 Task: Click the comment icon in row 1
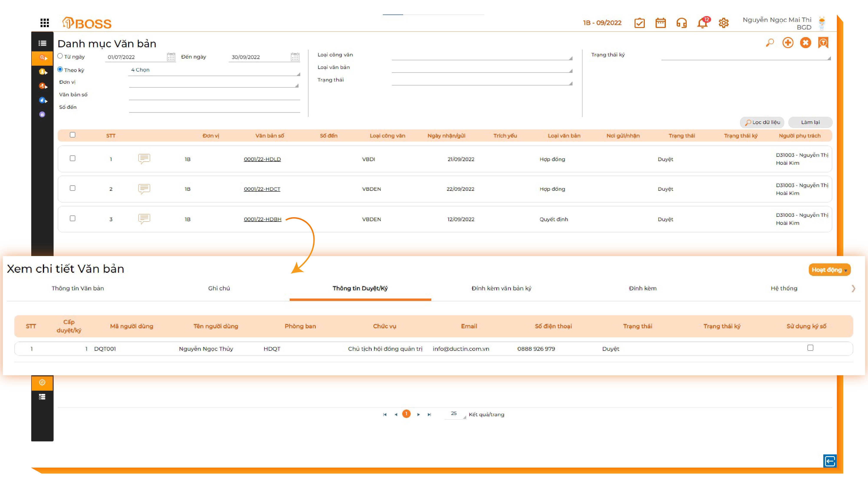tap(144, 159)
